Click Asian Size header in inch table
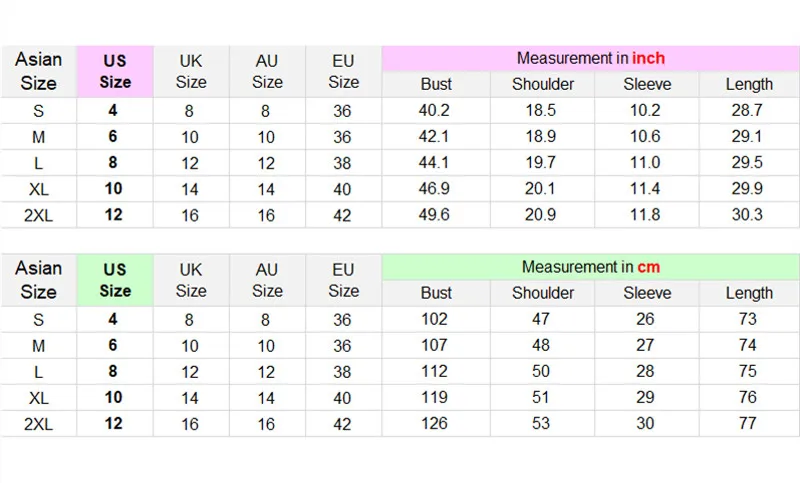This screenshot has height=483, width=800. point(38,71)
